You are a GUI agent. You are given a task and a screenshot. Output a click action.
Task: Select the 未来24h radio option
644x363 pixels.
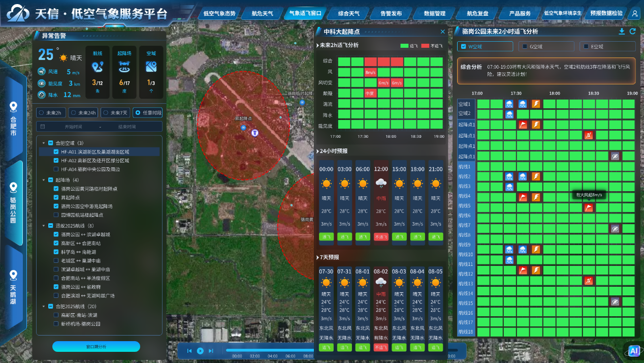(x=74, y=113)
